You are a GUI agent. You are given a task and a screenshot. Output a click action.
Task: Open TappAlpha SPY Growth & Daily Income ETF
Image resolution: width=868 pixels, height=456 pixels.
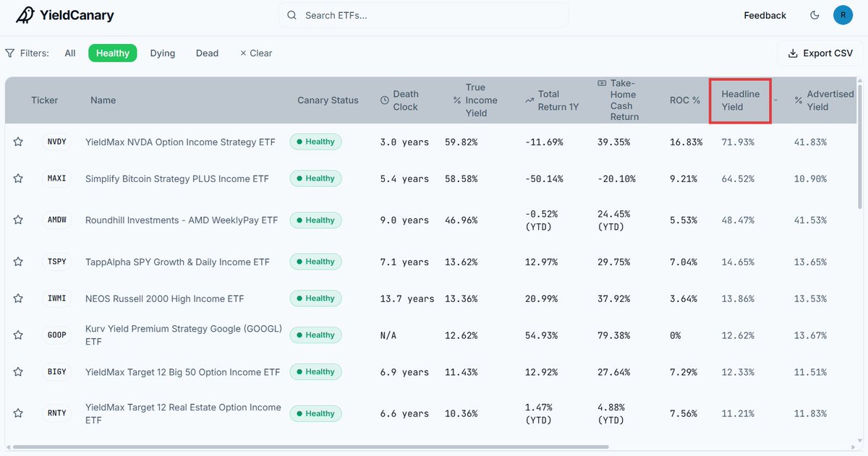[177, 262]
